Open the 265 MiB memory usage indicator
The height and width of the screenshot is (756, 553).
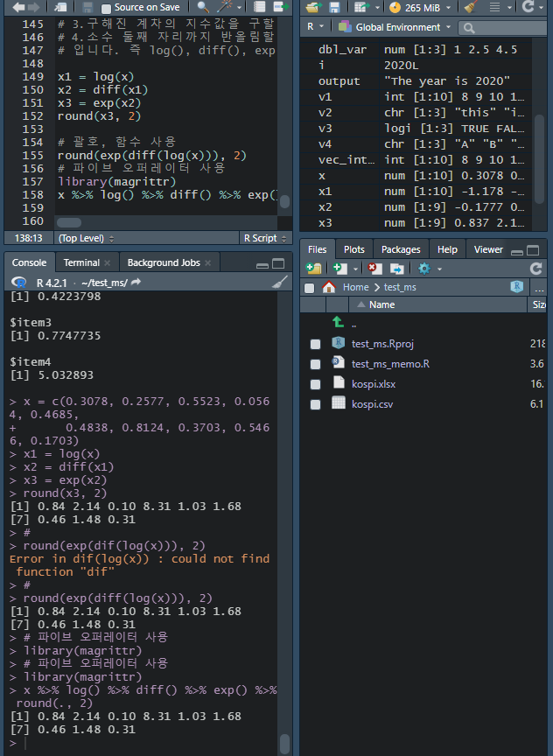click(415, 8)
